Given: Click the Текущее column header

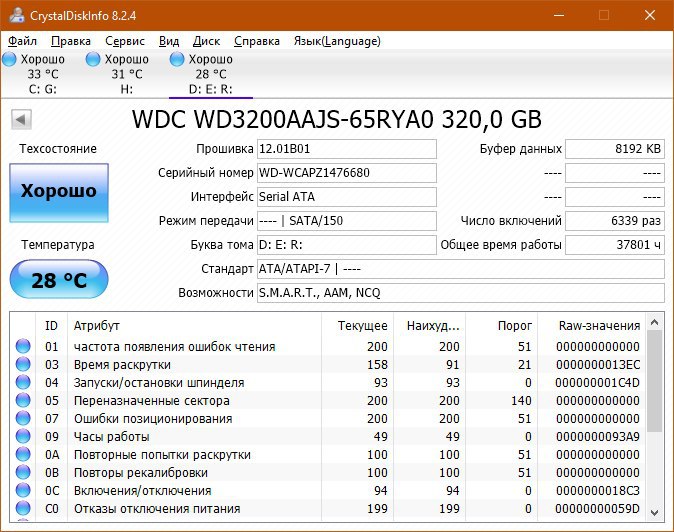Looking at the screenshot, I should (x=357, y=326).
